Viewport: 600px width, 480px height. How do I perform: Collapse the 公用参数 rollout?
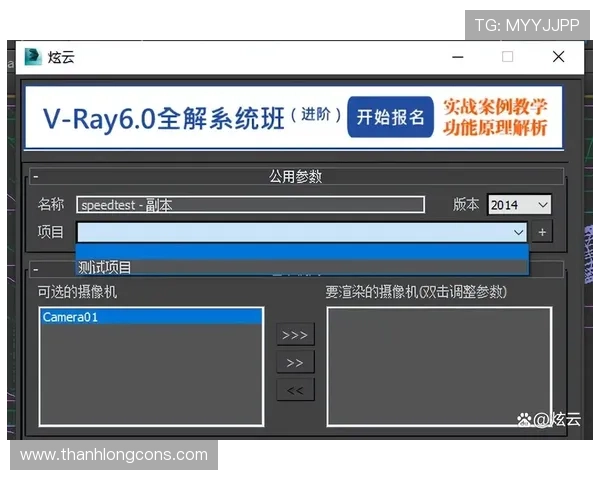36,176
